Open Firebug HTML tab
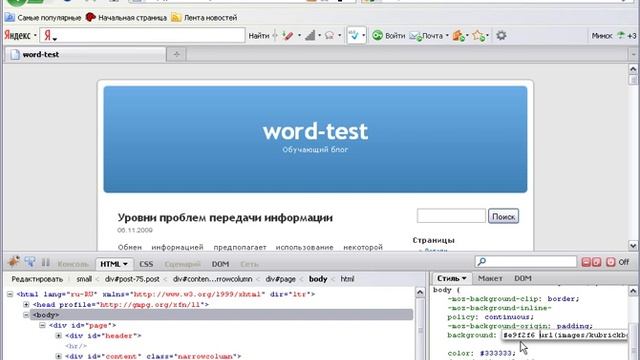Screen dimensions: 640x360 click(113, 264)
